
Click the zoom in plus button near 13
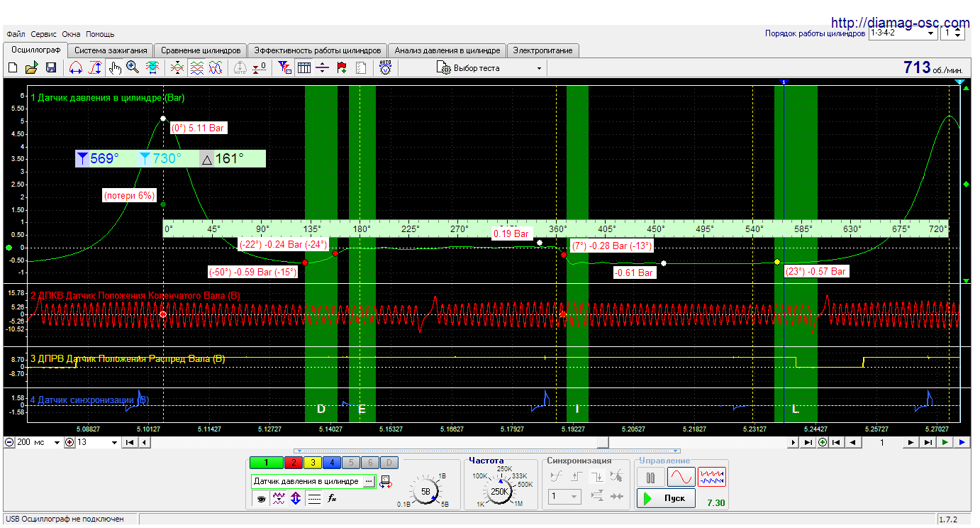(x=69, y=442)
